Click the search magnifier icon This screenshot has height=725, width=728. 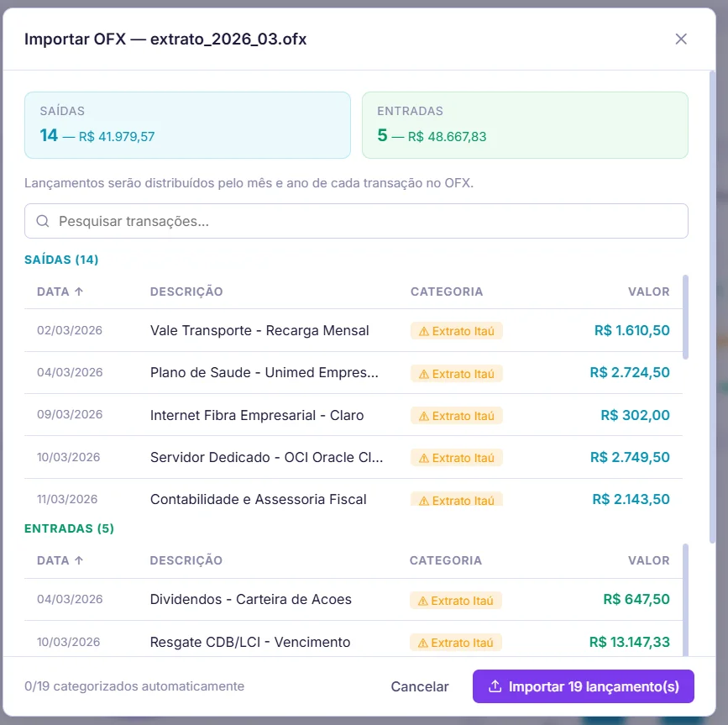point(42,220)
